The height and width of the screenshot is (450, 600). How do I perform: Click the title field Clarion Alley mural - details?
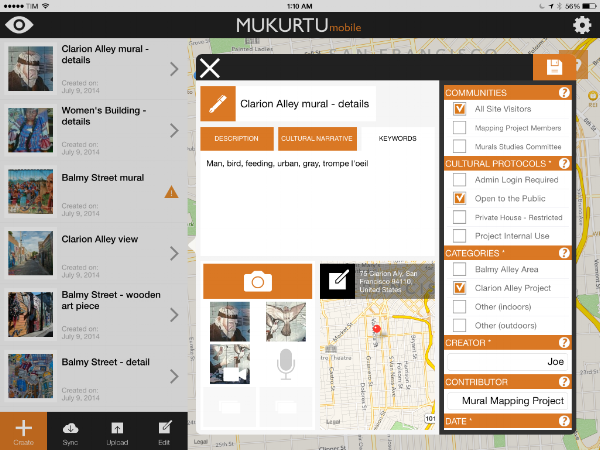[x=305, y=104]
